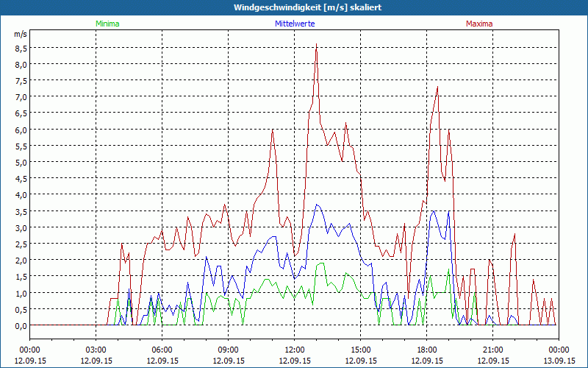Click the 5,0 y-axis value
The width and height of the screenshot is (588, 368).
pos(21,162)
